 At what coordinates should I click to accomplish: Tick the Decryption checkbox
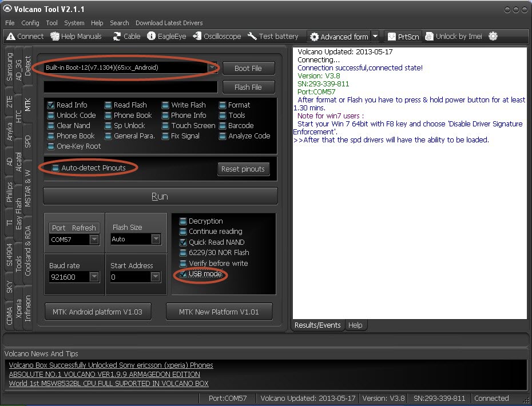[x=183, y=221]
